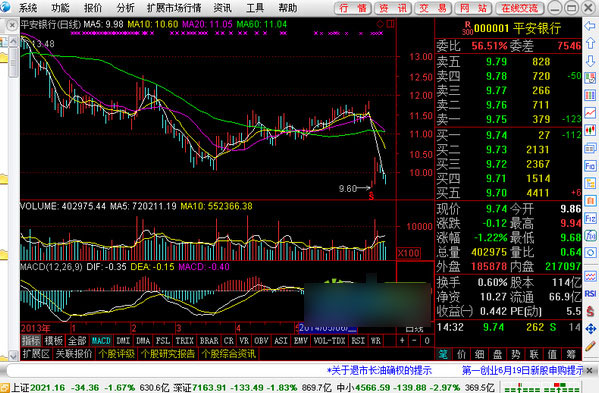
Task: Open the quote list icon in right toolbar
Action: (590, 78)
